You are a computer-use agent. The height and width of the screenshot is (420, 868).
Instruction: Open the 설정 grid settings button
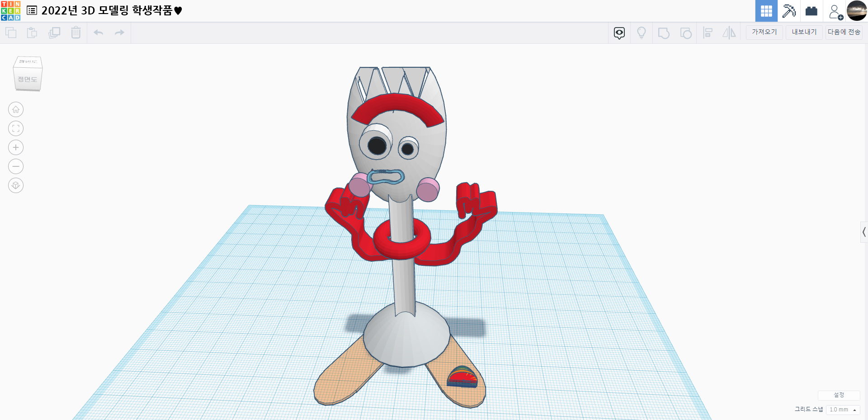(x=839, y=395)
